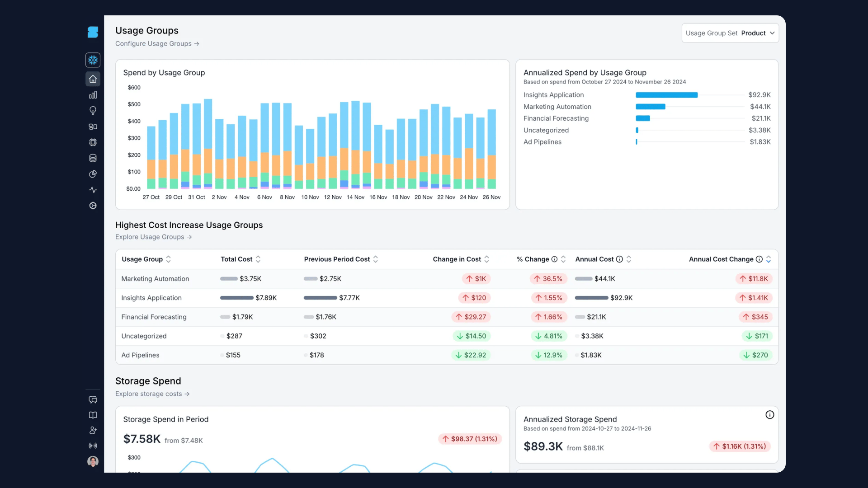
Task: Click the Ad Pipelines label in Annualized Spend
Action: (x=542, y=142)
